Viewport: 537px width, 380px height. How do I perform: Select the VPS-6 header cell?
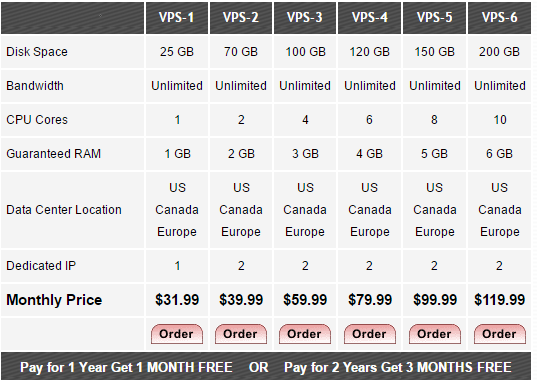[499, 18]
